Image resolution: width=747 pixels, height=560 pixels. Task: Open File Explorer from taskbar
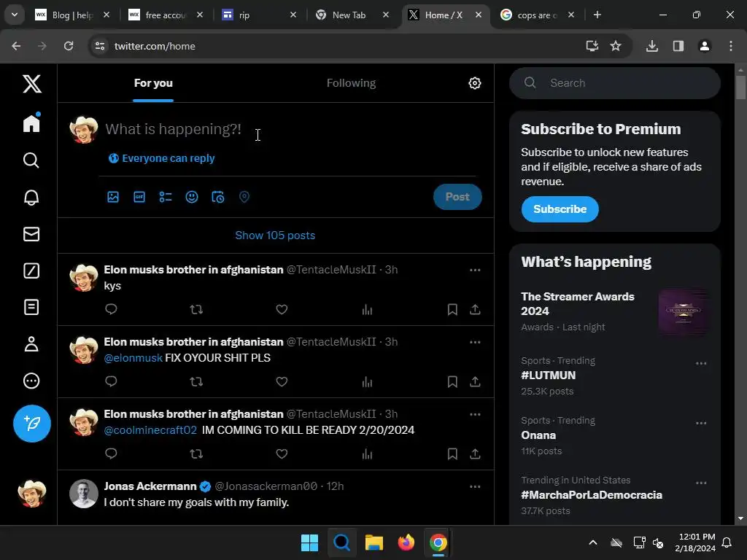[374, 542]
